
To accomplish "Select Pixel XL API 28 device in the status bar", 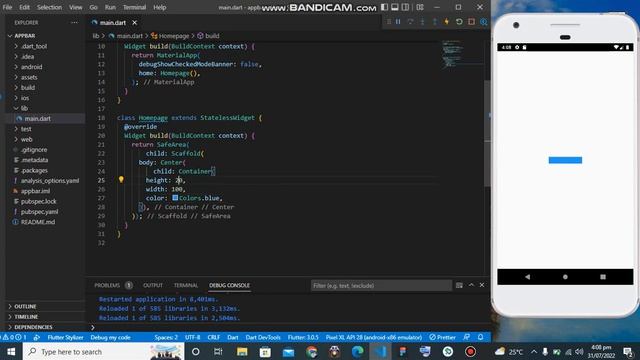I will click(x=373, y=337).
